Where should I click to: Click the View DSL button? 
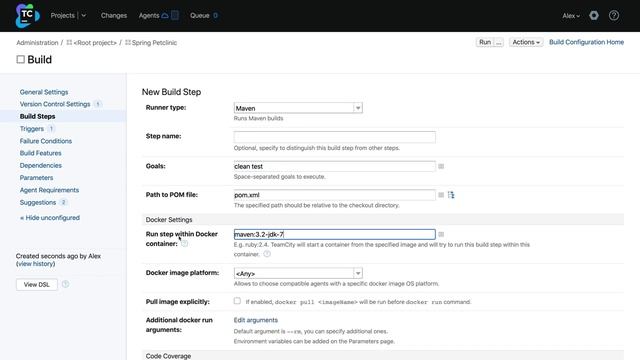pos(36,284)
